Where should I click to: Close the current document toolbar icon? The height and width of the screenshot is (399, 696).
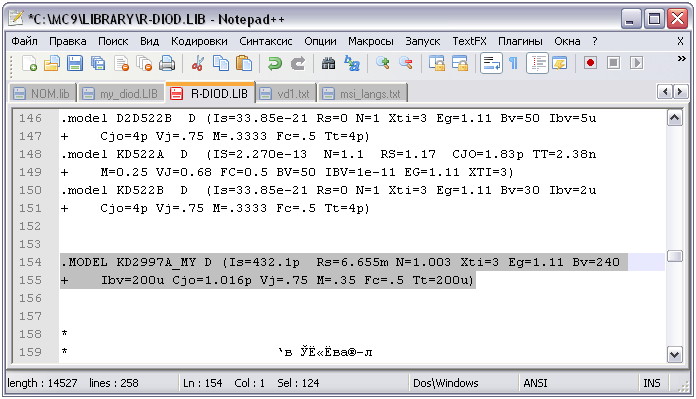(121, 63)
